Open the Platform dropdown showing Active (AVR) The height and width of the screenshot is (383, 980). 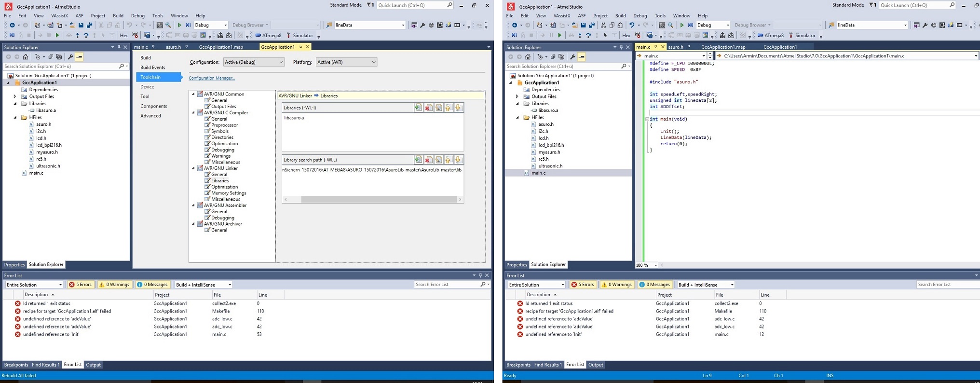click(346, 62)
